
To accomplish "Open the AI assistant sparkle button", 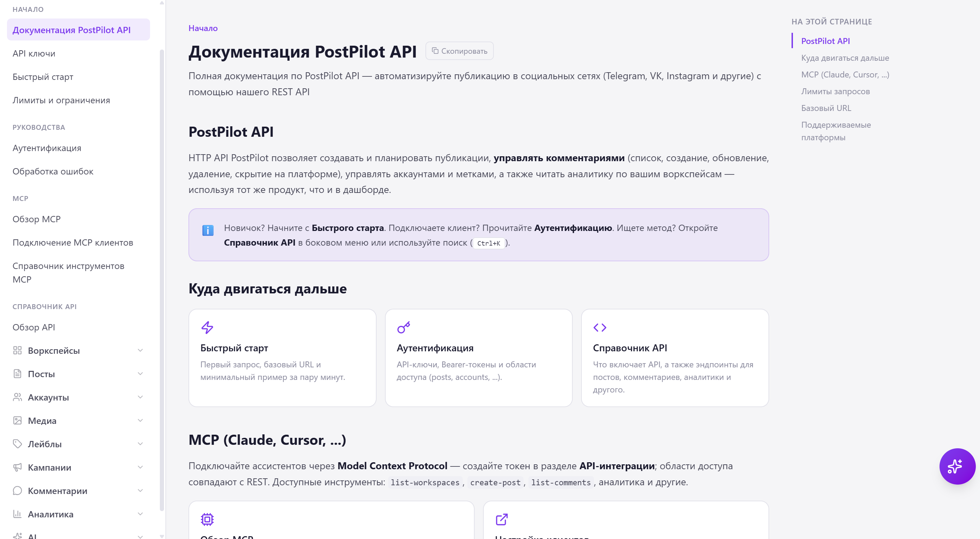I will coord(957,466).
